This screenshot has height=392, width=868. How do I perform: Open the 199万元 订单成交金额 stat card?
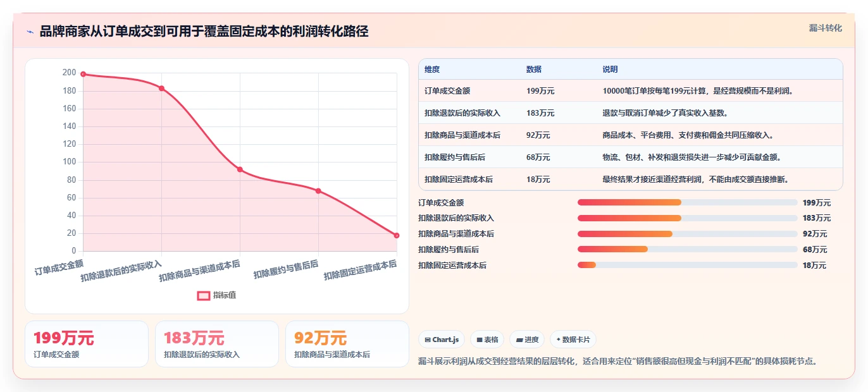pyautogui.click(x=87, y=344)
